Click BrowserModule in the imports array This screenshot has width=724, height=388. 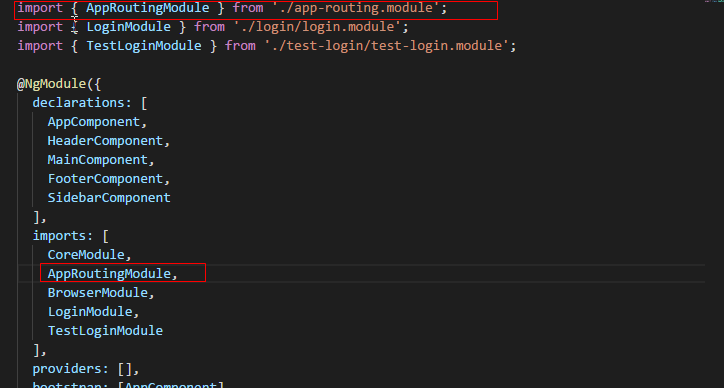98,293
